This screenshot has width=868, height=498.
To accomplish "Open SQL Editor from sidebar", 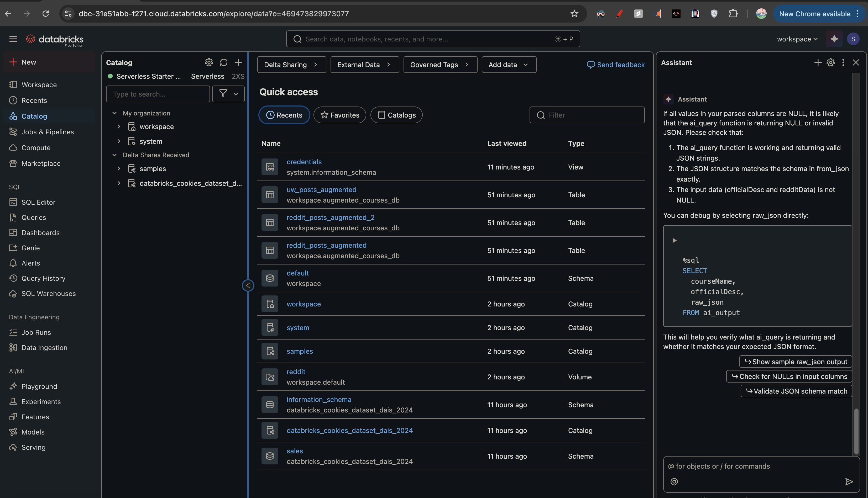I will (x=38, y=202).
